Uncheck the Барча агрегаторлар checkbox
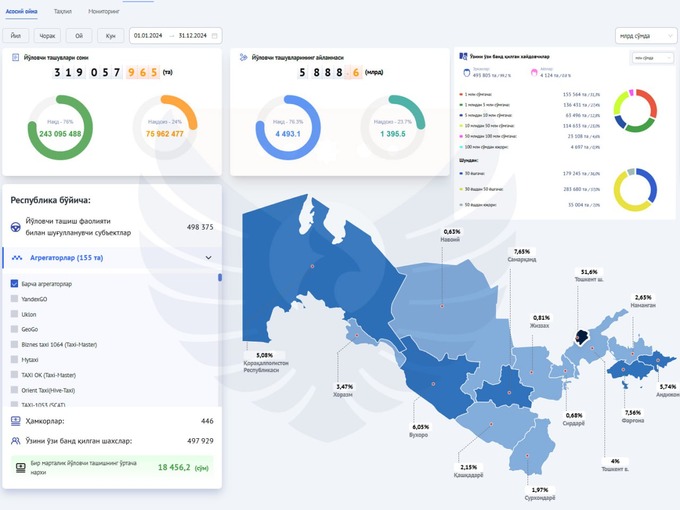Viewport: 680px width, 510px height. pyautogui.click(x=14, y=283)
